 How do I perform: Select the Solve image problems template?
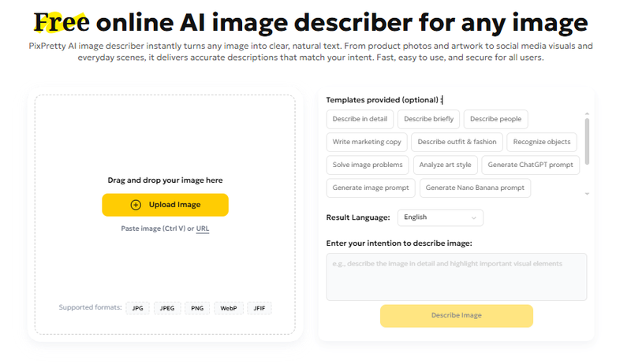pyautogui.click(x=367, y=165)
